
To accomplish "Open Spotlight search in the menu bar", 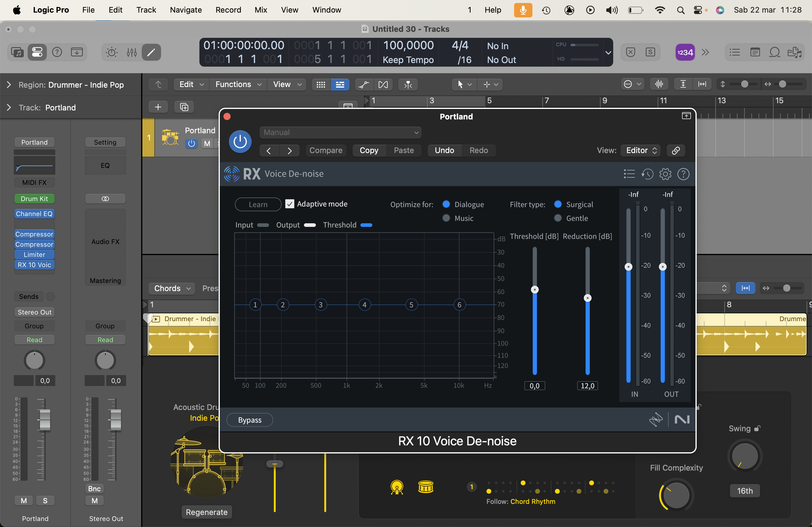I will [680, 10].
